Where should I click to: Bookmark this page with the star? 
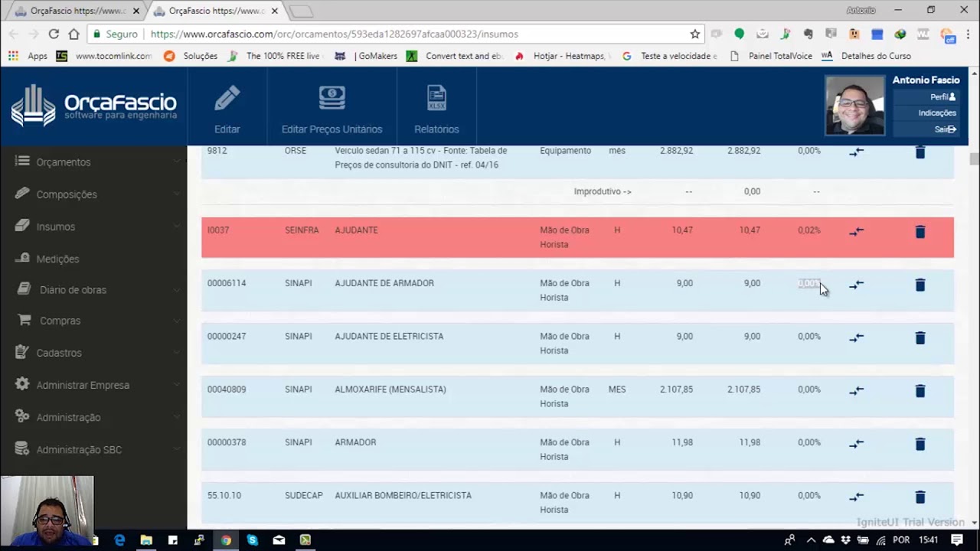pos(694,34)
